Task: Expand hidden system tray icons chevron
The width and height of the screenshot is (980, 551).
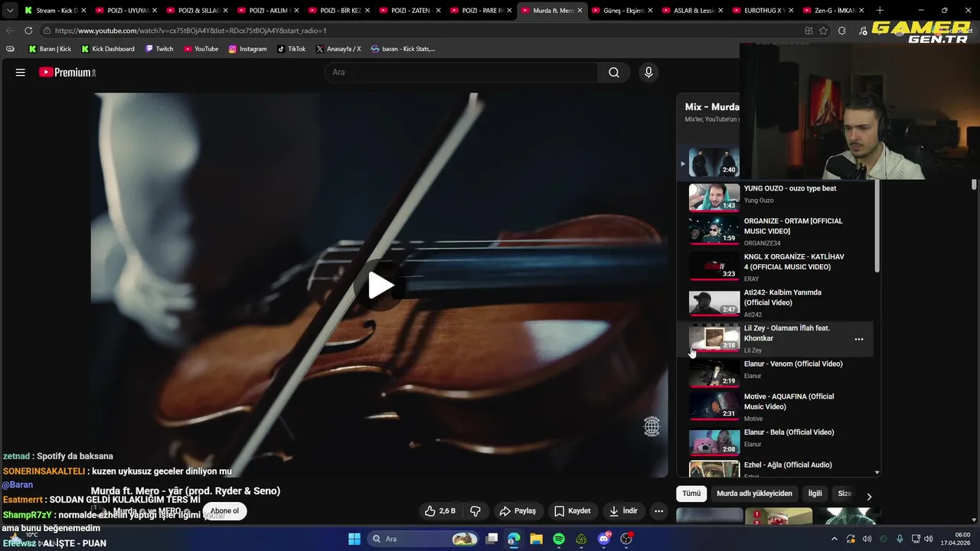Action: (835, 539)
